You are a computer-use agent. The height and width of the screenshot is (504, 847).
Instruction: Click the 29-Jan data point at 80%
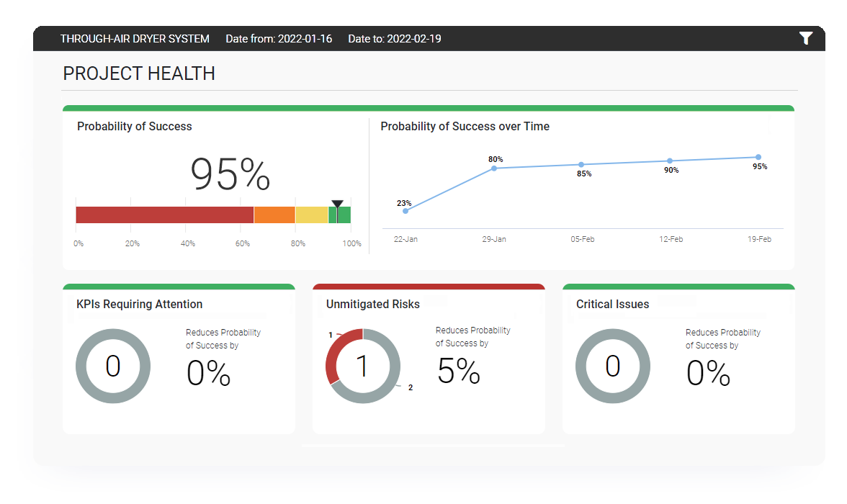(494, 168)
